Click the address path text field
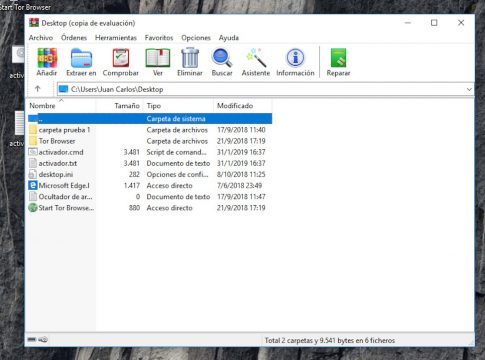The image size is (485, 360). pos(265,89)
